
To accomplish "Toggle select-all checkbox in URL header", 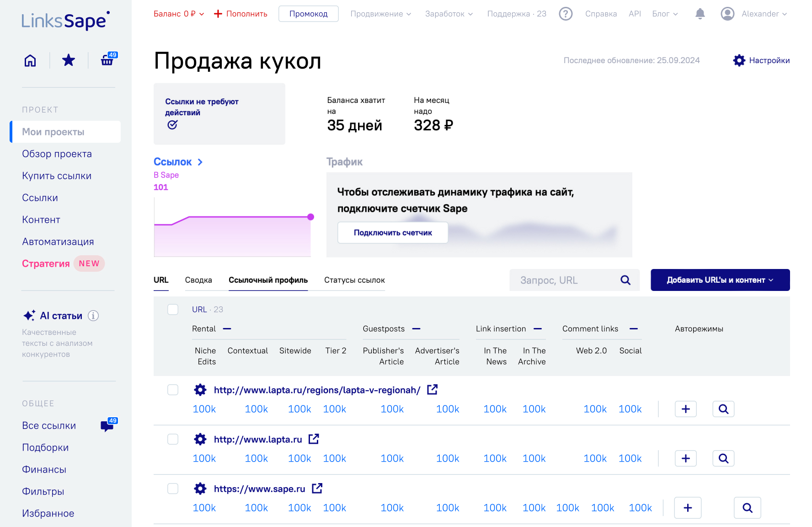I will click(173, 309).
